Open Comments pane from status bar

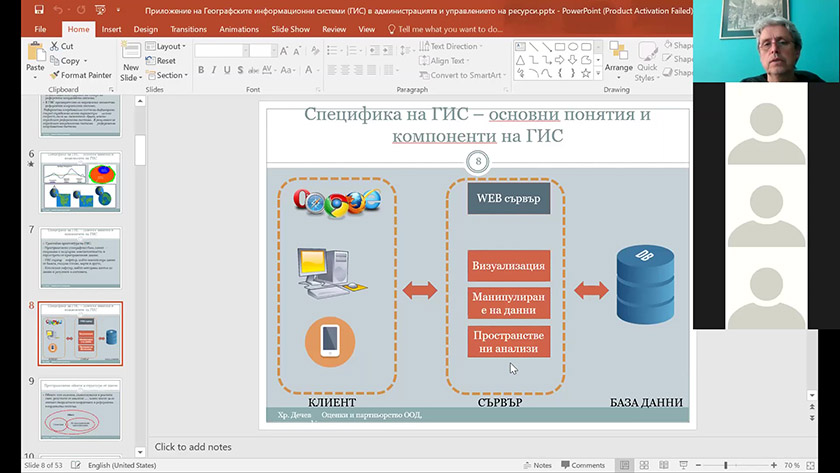[x=582, y=465]
